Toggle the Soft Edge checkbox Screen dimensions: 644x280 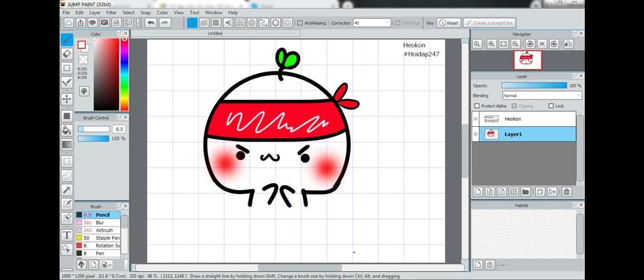pos(397,23)
